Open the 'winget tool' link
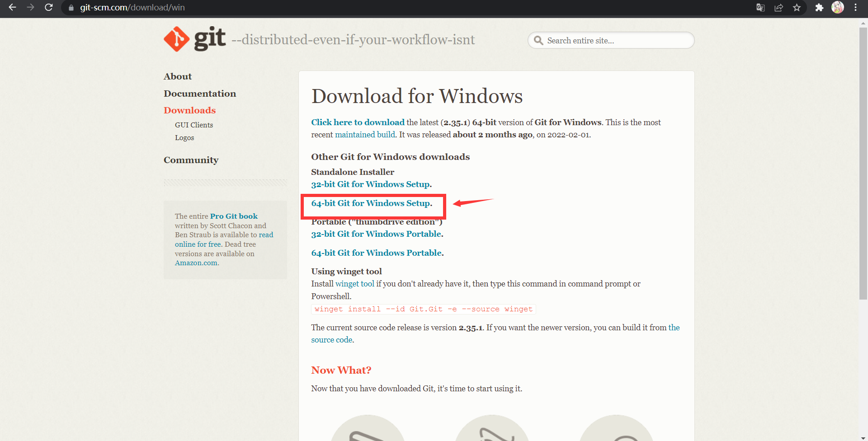868x441 pixels. click(x=355, y=284)
